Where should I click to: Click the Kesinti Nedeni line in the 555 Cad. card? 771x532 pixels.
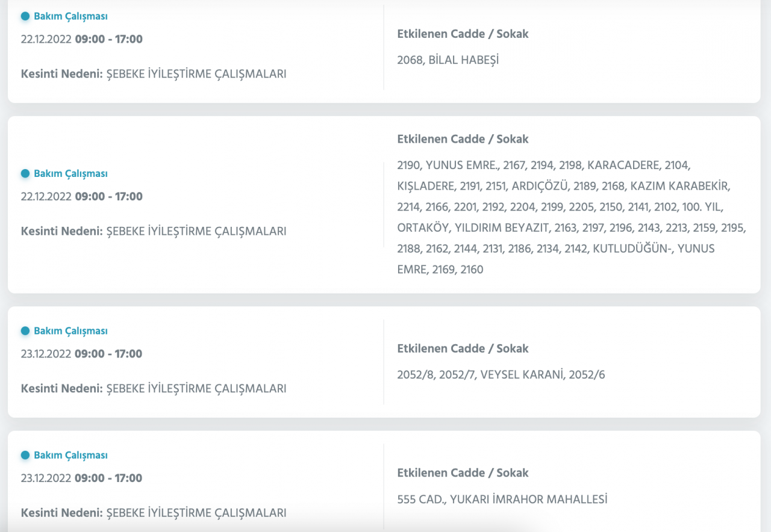(x=153, y=513)
